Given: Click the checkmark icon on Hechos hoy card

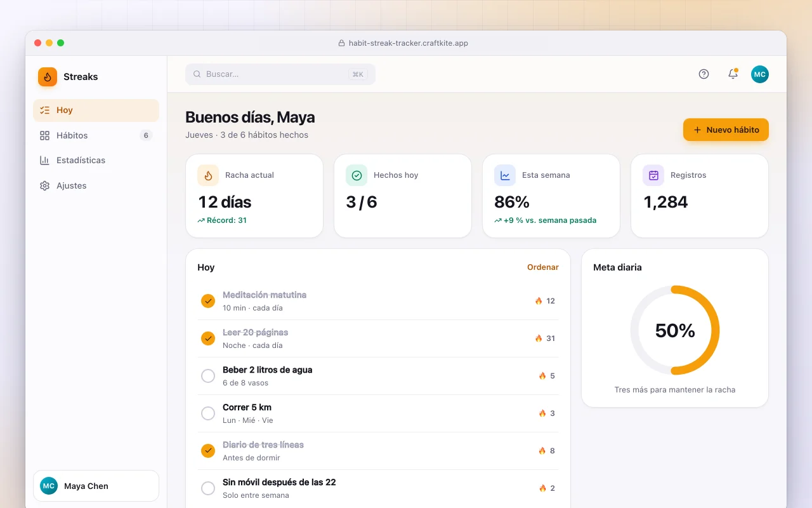Looking at the screenshot, I should 357,175.
